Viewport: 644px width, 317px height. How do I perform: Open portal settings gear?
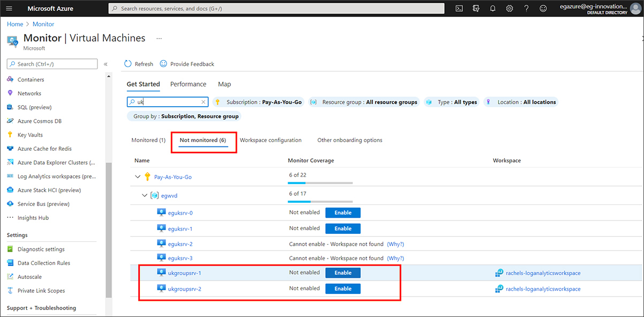pos(510,9)
